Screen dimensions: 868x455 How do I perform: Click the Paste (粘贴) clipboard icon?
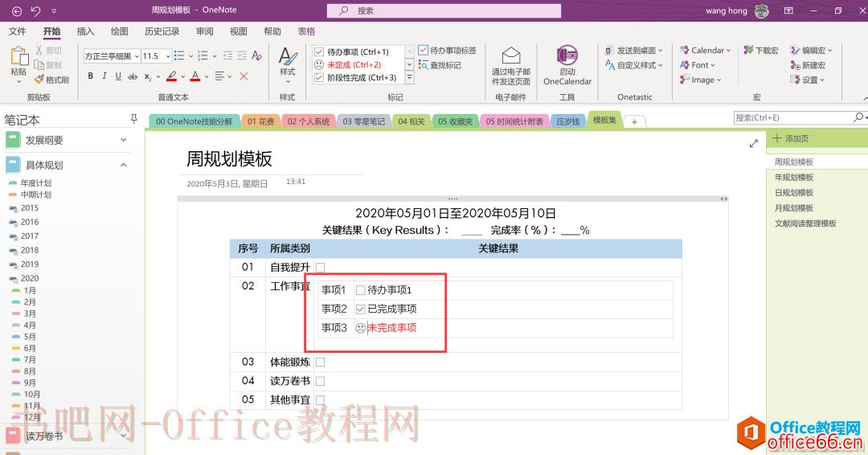[x=18, y=56]
